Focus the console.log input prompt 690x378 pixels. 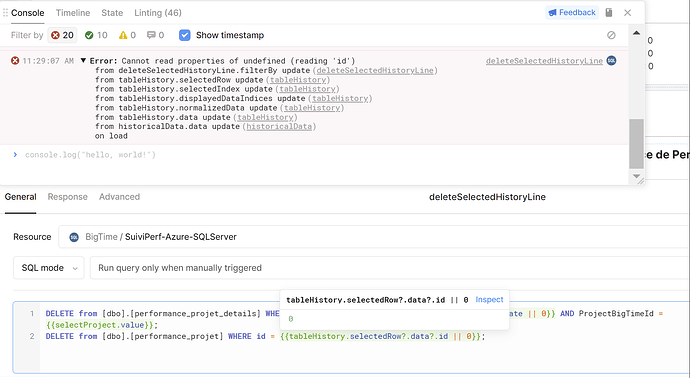[x=90, y=155]
